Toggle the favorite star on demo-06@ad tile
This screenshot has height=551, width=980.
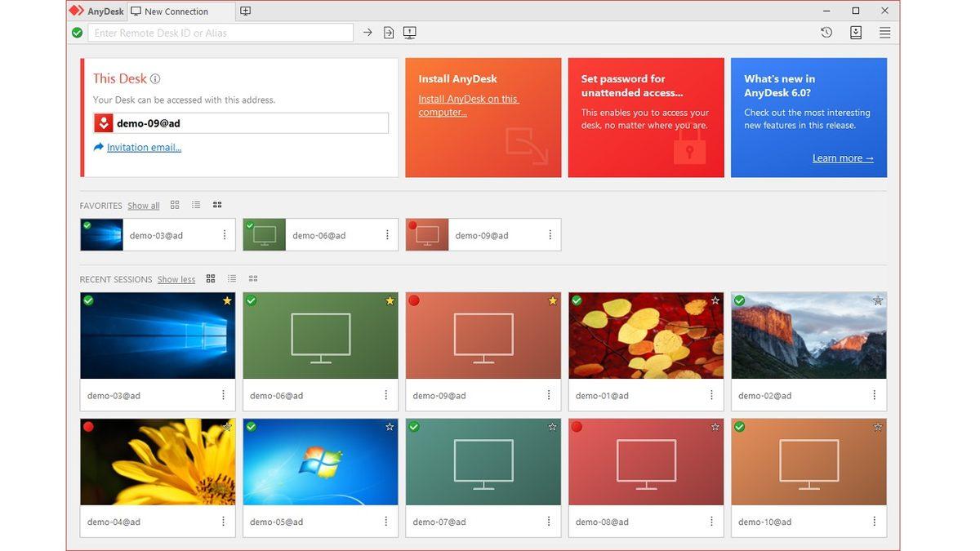[x=390, y=300]
